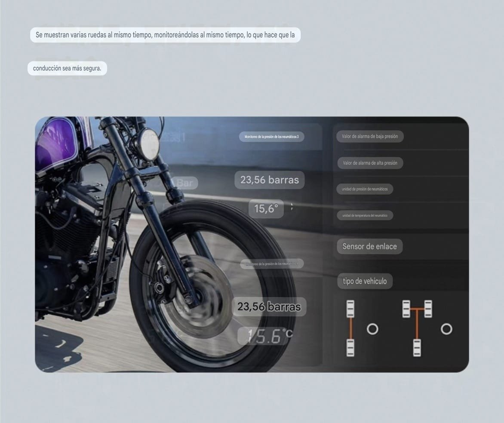This screenshot has height=423, width=504.
Task: Select 'Monitoreo de la presión de los neumáticos 3' header
Action: click(x=271, y=137)
